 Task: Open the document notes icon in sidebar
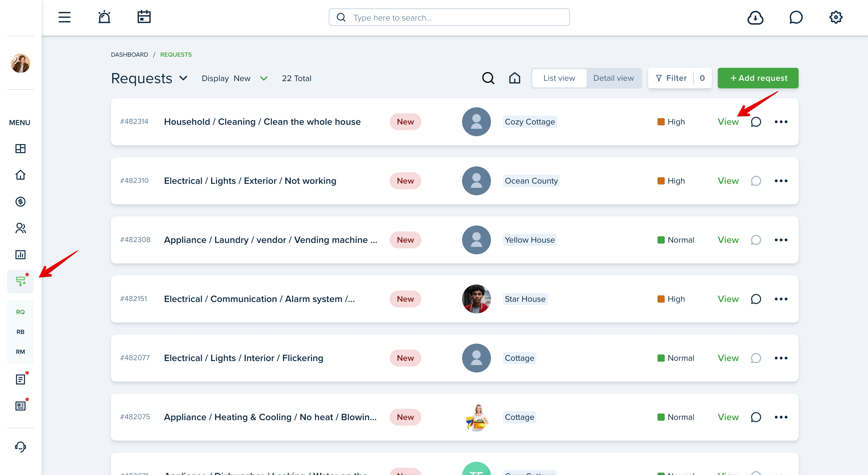[20, 379]
